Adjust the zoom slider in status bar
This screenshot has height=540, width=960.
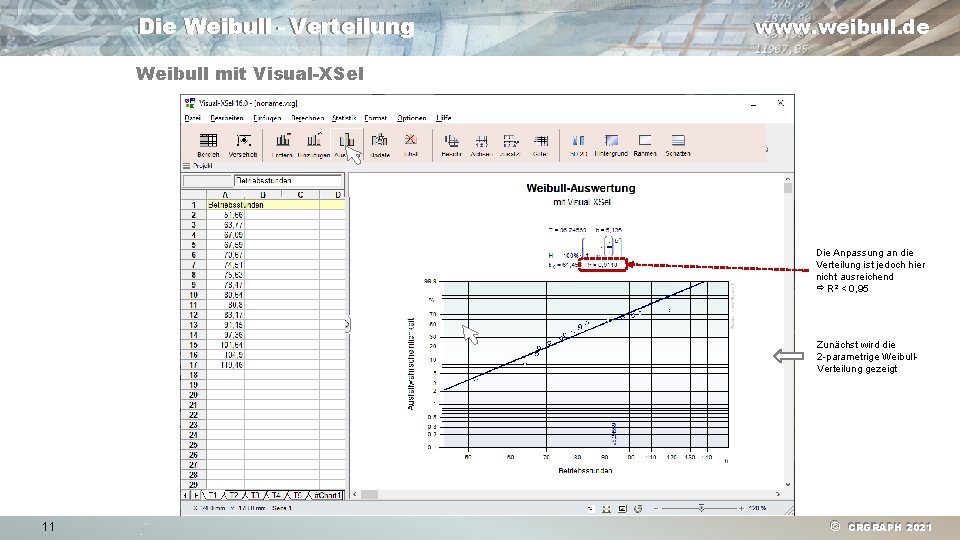coord(701,508)
